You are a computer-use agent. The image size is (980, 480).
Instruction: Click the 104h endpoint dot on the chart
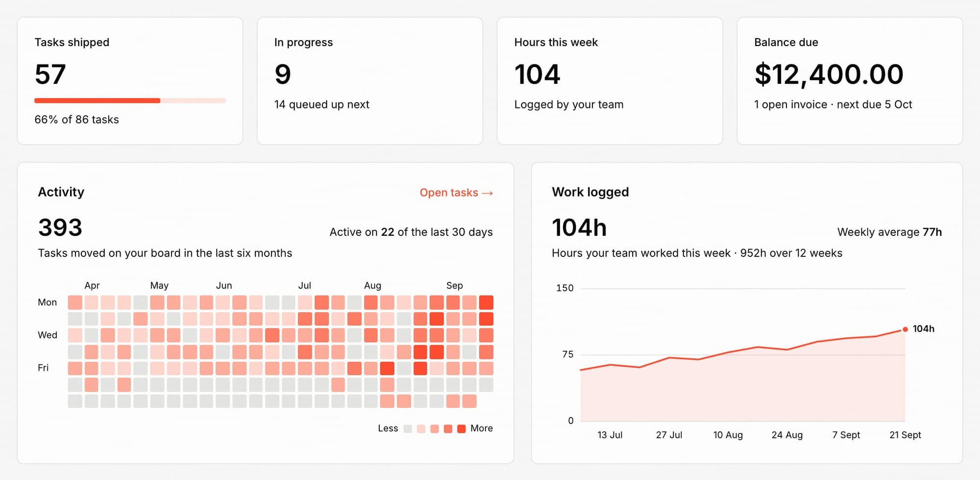(x=905, y=329)
